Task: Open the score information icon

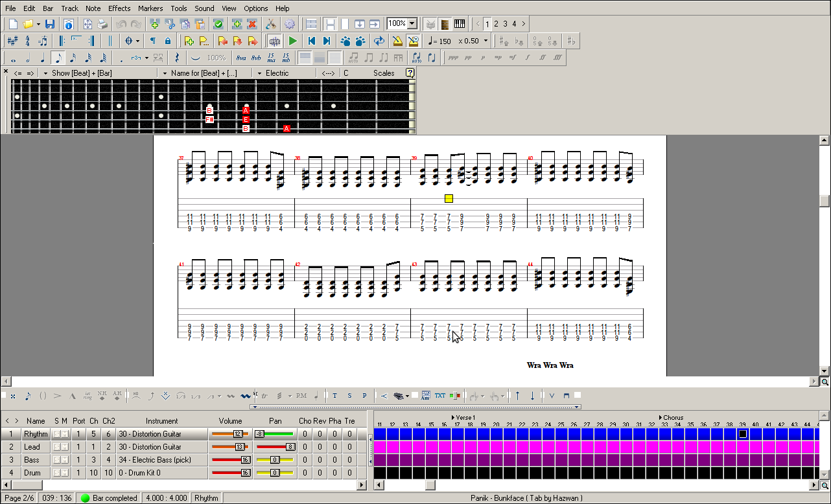Action: tap(69, 24)
